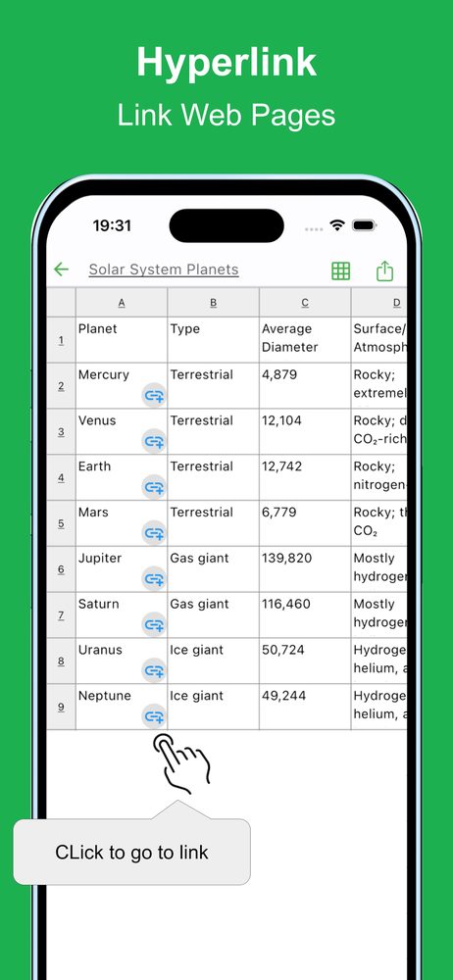Select Terrestrial type cell in Earth row
Screen dimensions: 453x980
pyautogui.click(x=214, y=477)
